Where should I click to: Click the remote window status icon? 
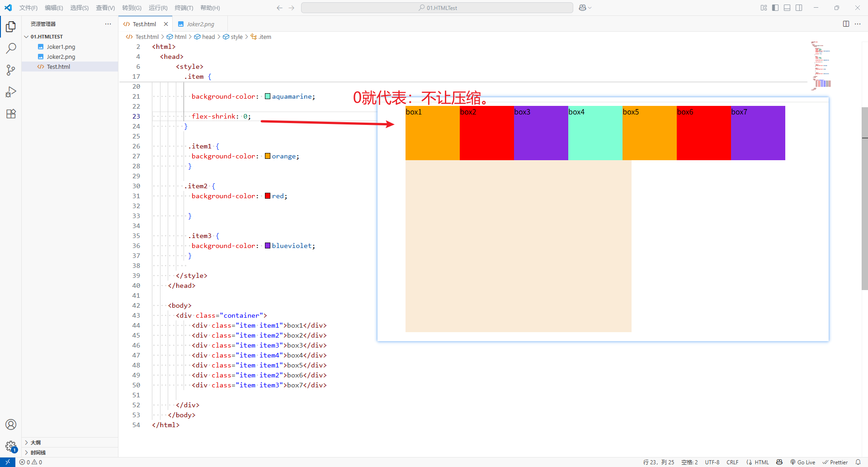tap(8, 462)
